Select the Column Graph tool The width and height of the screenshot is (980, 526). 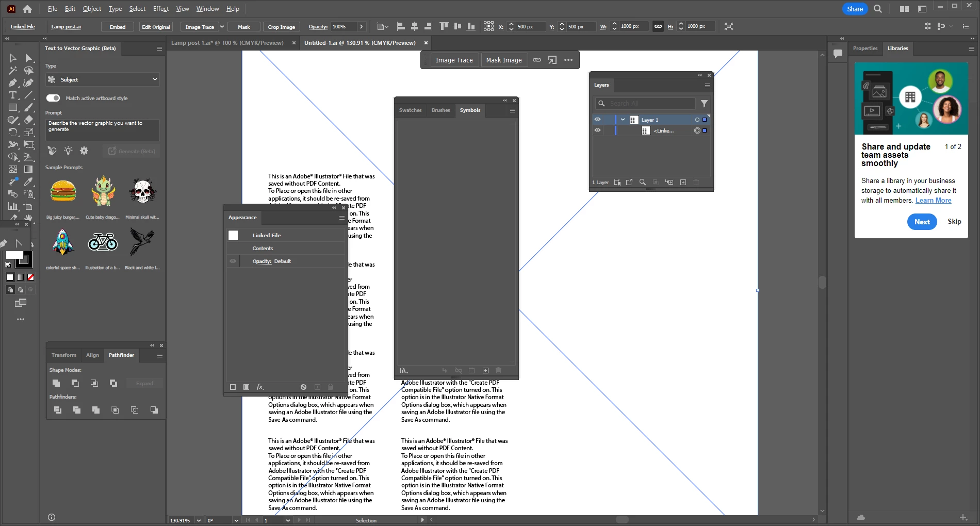13,206
